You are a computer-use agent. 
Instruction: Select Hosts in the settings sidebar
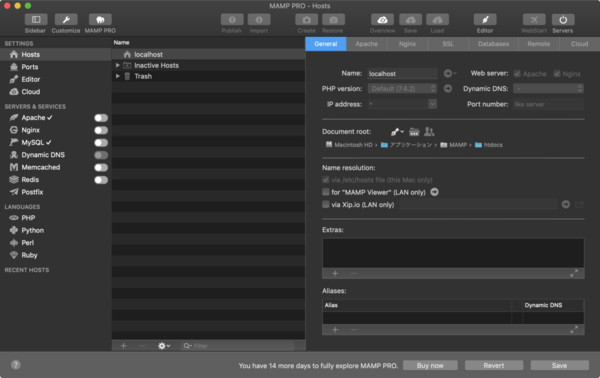[55, 54]
